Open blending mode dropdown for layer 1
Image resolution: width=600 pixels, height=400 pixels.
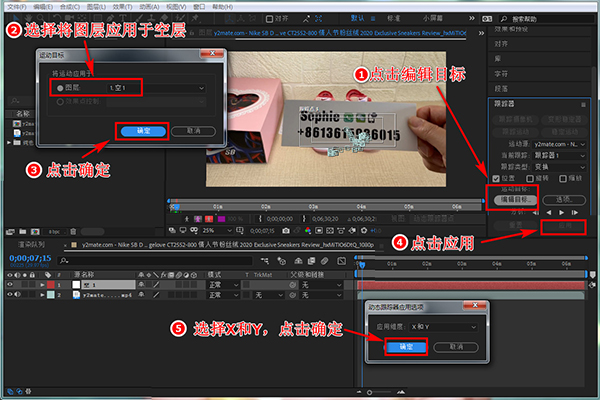pyautogui.click(x=223, y=285)
